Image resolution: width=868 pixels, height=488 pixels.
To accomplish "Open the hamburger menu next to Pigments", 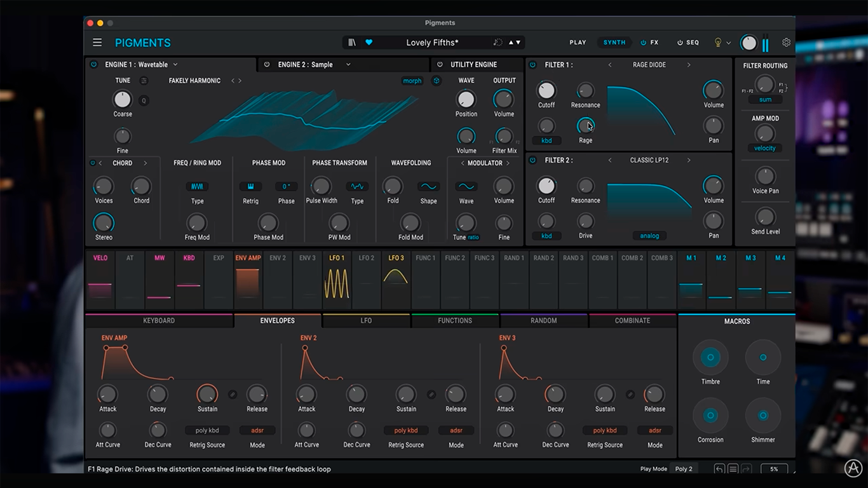I will 97,43.
